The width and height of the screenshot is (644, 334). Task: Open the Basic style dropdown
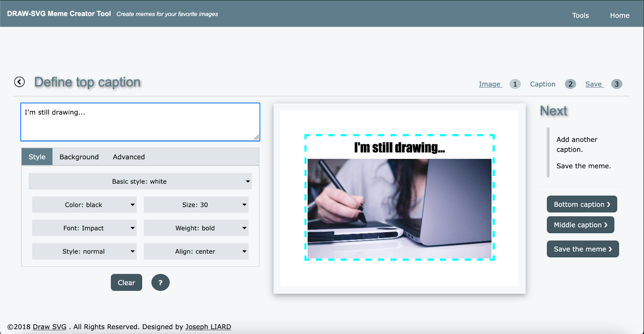[140, 182]
